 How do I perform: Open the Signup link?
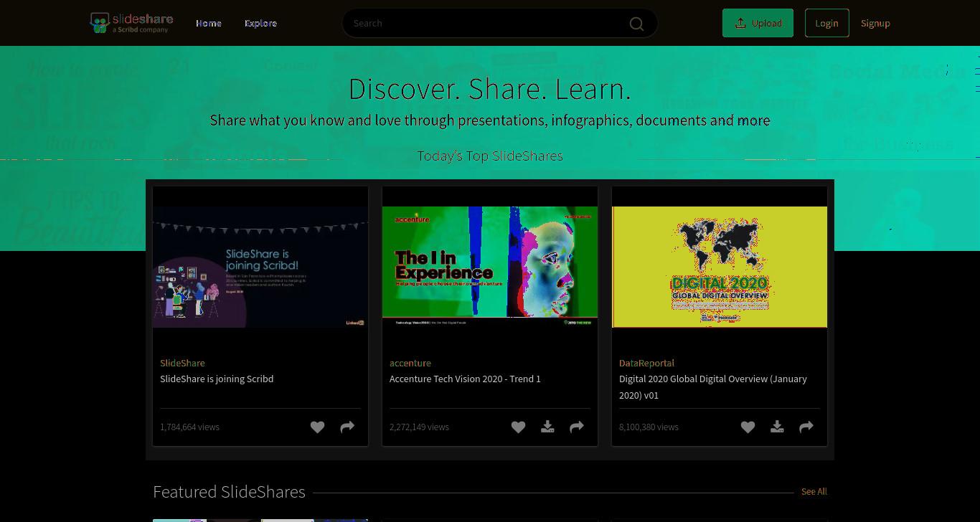pyautogui.click(x=875, y=23)
